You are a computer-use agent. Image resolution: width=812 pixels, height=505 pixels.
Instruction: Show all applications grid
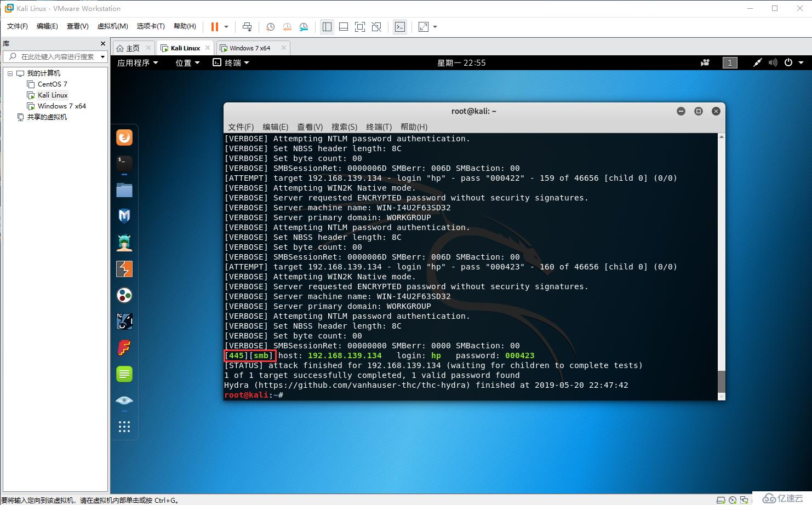pos(124,427)
